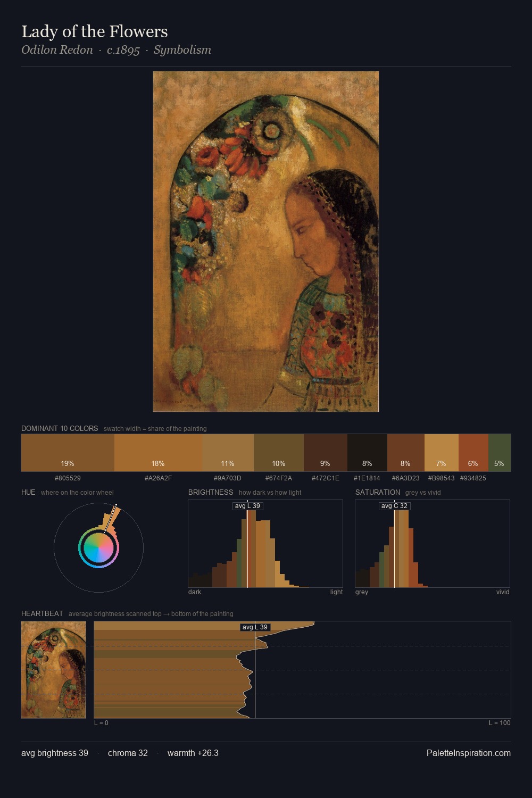
Task: Click the 'avg brightness 39' footer stat
Action: 55,753
